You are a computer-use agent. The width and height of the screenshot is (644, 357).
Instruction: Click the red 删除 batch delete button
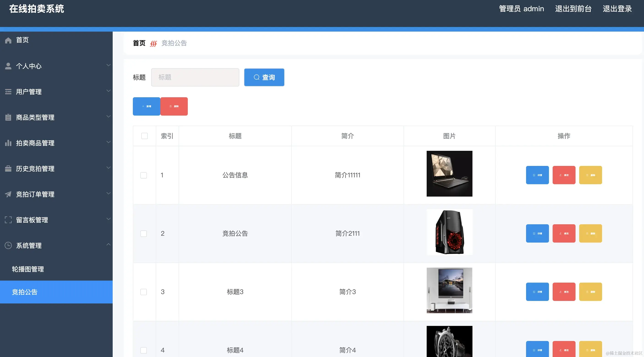(x=174, y=106)
